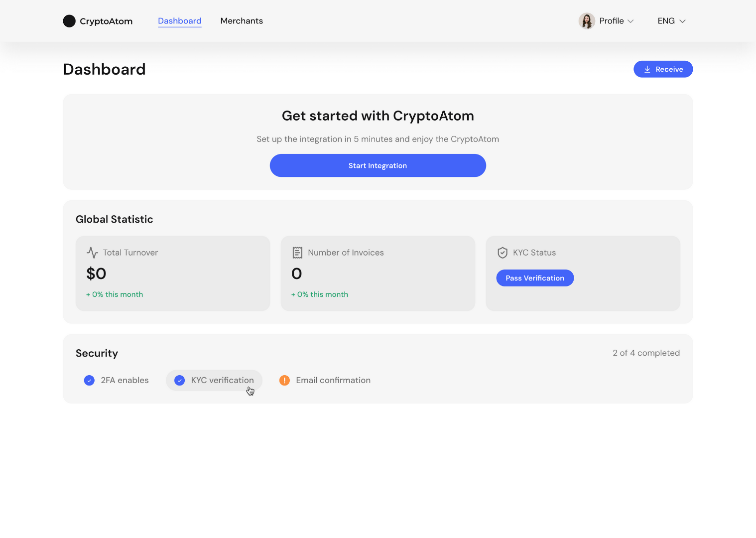
Task: Click the CryptoAtom brand name text
Action: (106, 21)
